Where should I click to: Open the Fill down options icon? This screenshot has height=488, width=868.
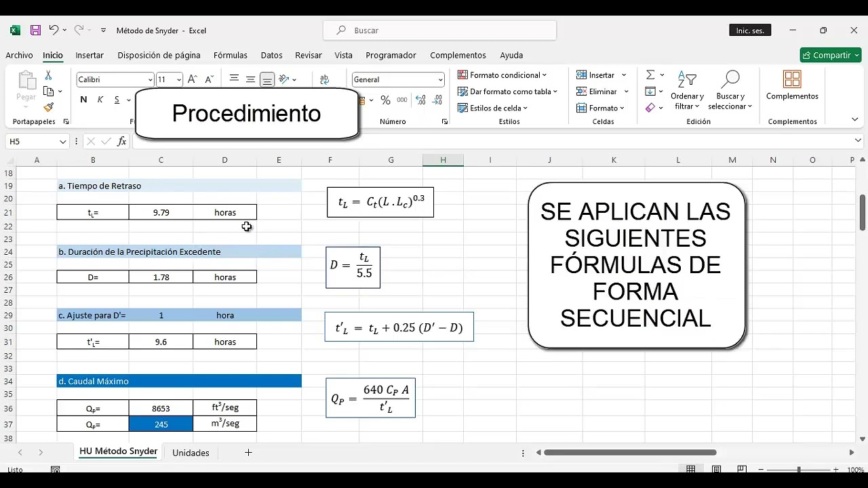tap(650, 91)
